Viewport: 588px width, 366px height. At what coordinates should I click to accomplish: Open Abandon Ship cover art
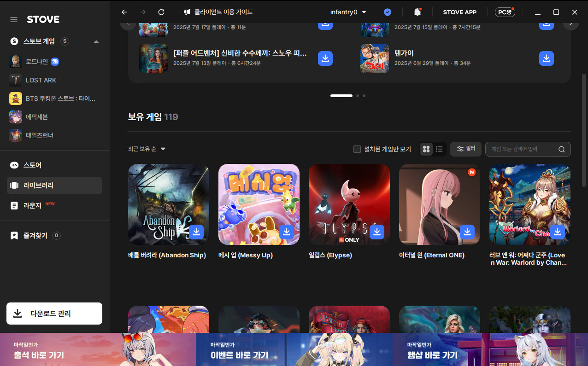[x=169, y=204]
